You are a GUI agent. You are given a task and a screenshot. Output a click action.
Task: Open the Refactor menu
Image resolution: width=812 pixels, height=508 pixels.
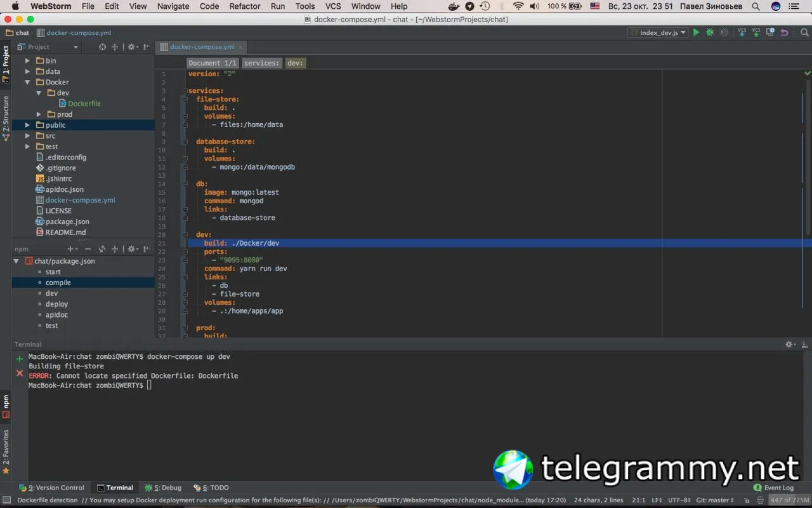pos(245,6)
